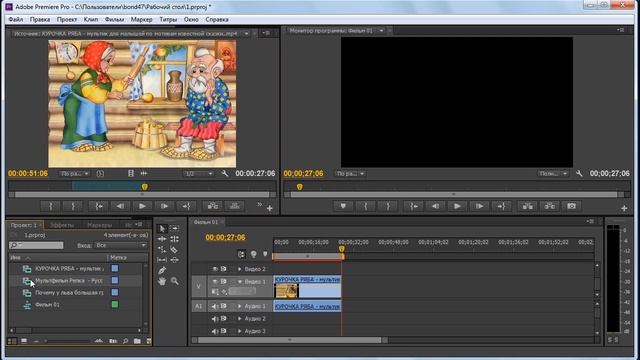Play the program monitor sequence
This screenshot has height=360, width=640.
click(457, 206)
